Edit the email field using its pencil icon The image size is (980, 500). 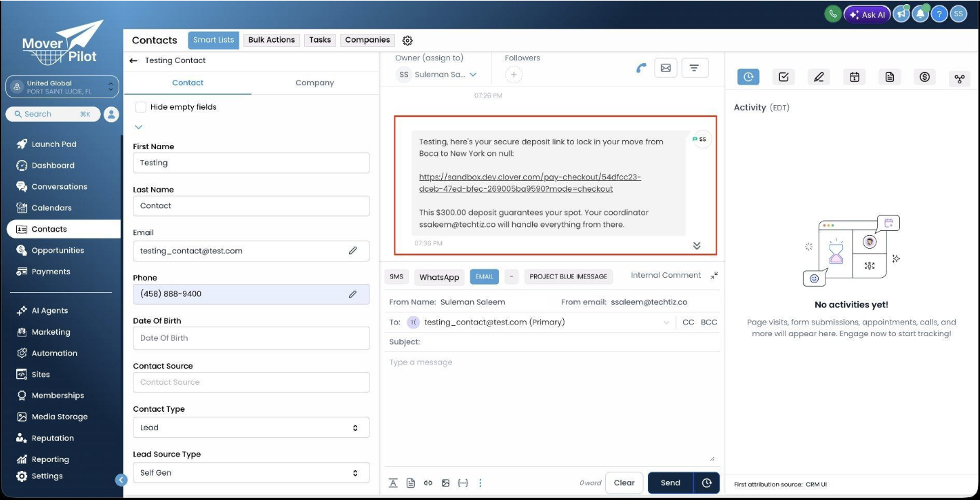[x=353, y=251]
